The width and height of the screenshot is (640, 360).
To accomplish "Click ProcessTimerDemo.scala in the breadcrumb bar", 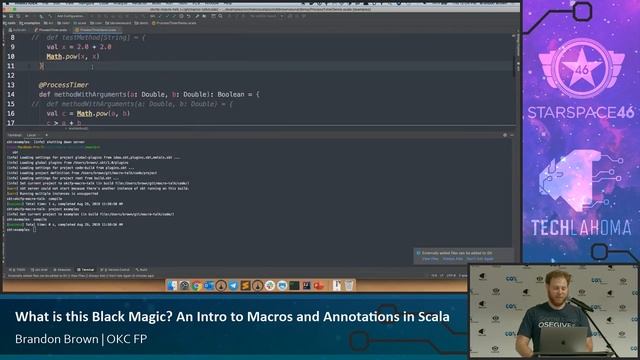I will [x=174, y=23].
